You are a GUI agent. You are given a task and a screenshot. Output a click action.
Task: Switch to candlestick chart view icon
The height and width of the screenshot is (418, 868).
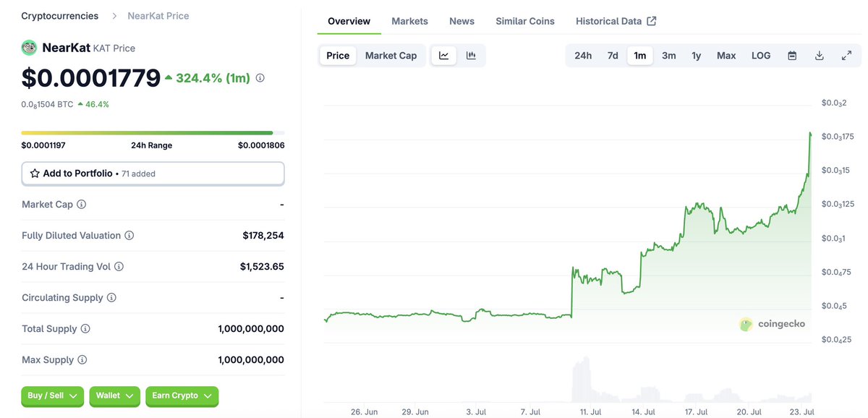(x=471, y=56)
